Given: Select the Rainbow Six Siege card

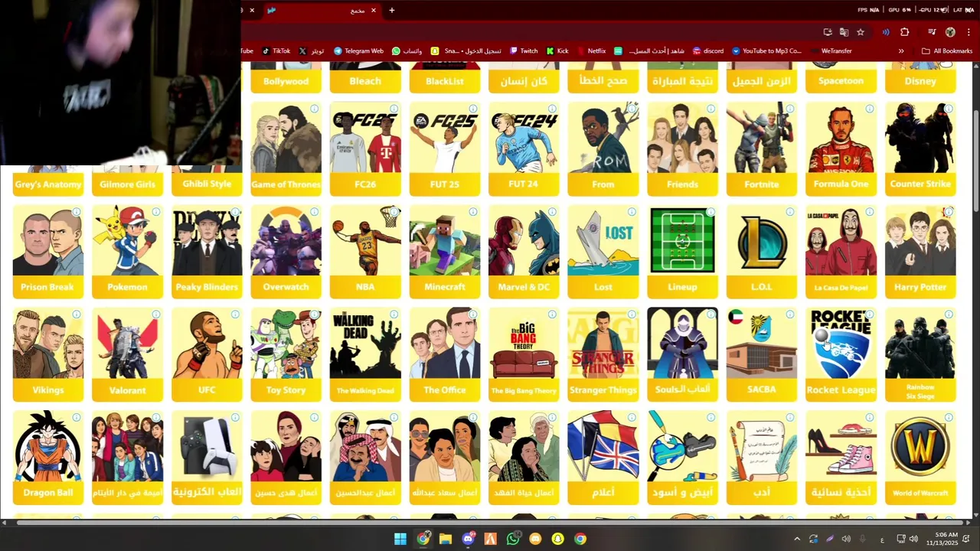Looking at the screenshot, I should pos(920,354).
